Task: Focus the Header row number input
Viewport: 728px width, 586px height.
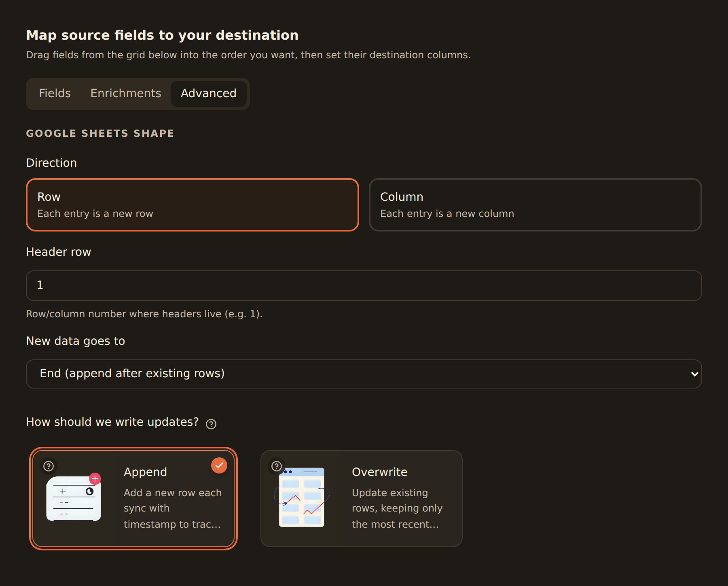Action: [x=364, y=286]
